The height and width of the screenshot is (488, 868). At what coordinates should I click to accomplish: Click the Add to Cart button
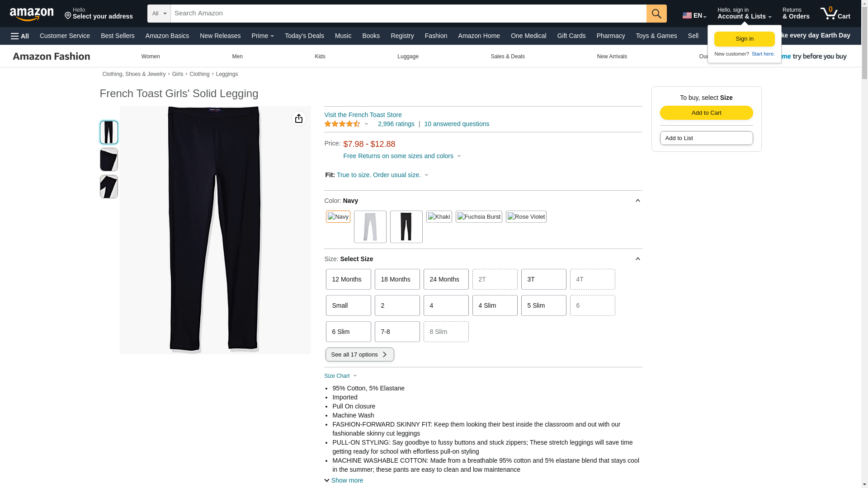(706, 113)
